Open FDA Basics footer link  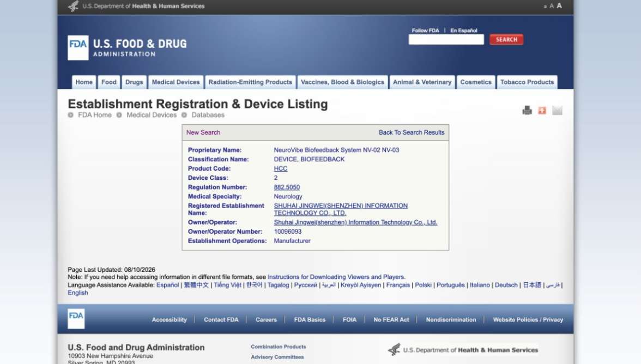[310, 320]
